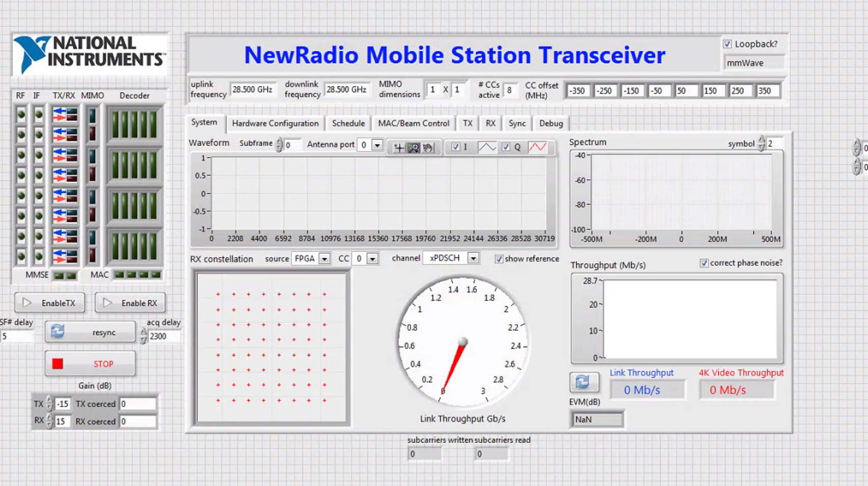Click the last IF indicator LED

[x=39, y=256]
